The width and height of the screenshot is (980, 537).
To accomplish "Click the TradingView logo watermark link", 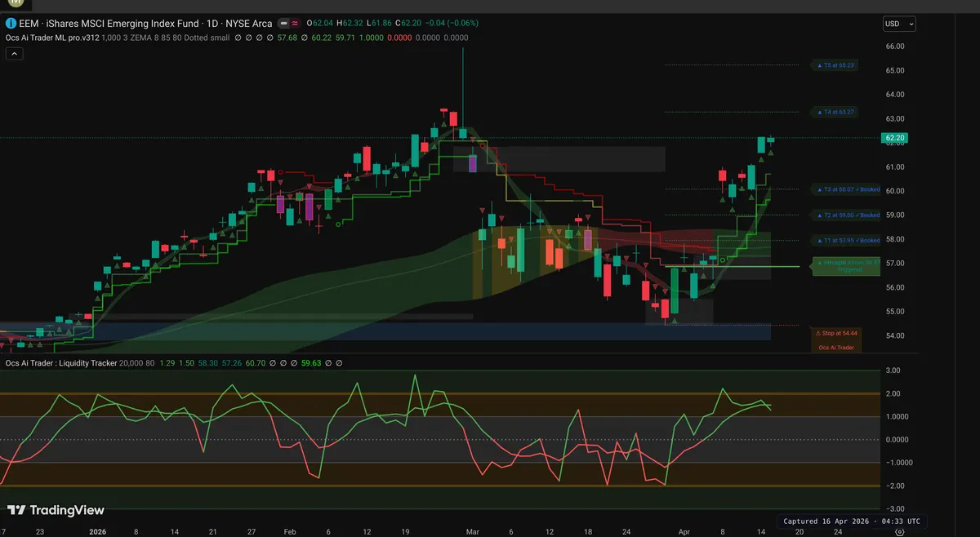I will coord(56,510).
